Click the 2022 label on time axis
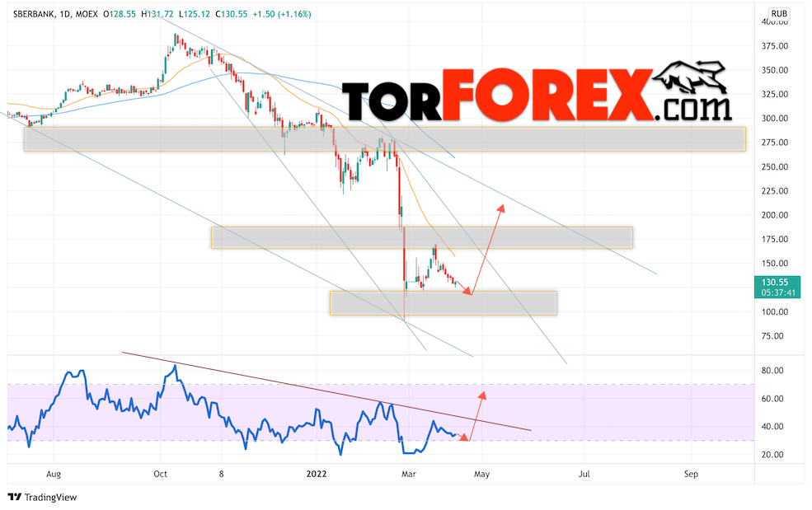Image resolution: width=812 pixels, height=510 pixels. pos(317,474)
